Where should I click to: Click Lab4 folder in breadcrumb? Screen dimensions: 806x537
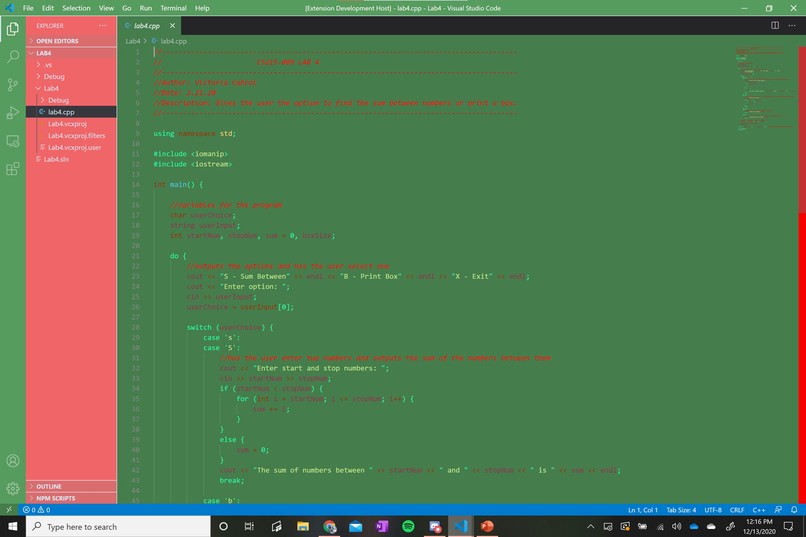pos(133,41)
